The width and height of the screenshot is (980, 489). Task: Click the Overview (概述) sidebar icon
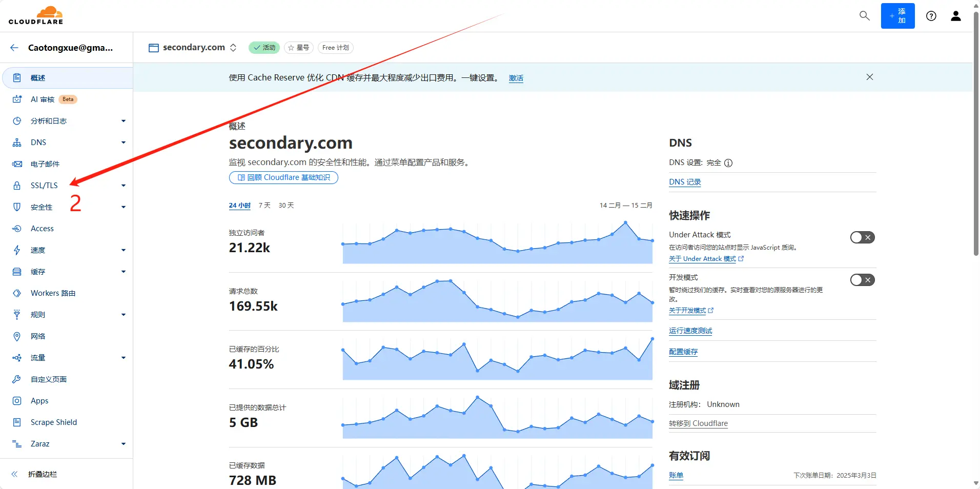17,78
